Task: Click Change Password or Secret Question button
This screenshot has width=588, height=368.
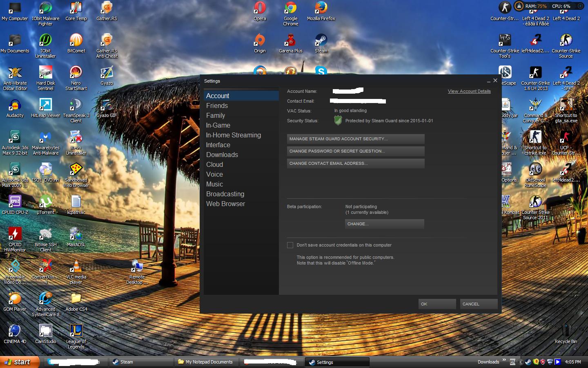Action: [356, 151]
